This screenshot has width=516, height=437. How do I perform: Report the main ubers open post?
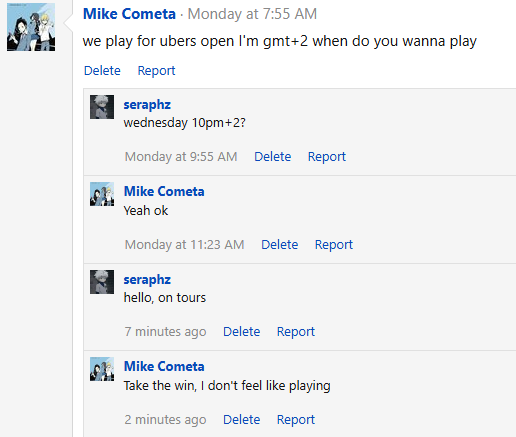[156, 71]
